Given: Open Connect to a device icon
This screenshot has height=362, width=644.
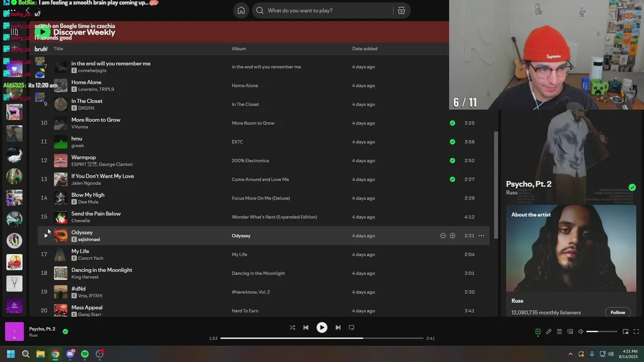Looking at the screenshot, I should pyautogui.click(x=570, y=332).
